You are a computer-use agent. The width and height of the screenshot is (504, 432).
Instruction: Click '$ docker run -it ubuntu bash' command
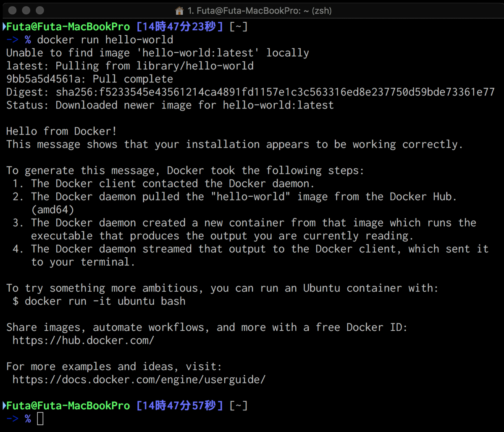click(99, 301)
